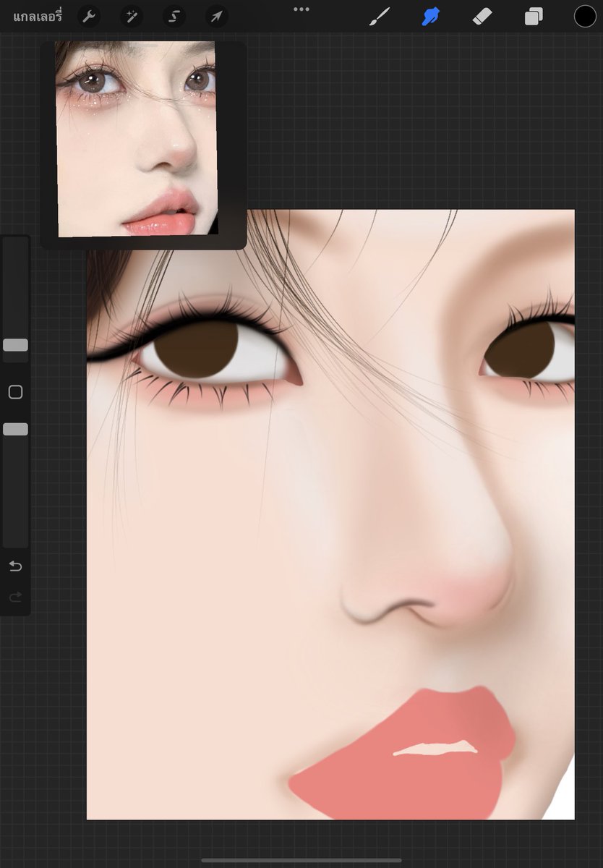
Task: Select the active Smudge finger tool
Action: 431,16
